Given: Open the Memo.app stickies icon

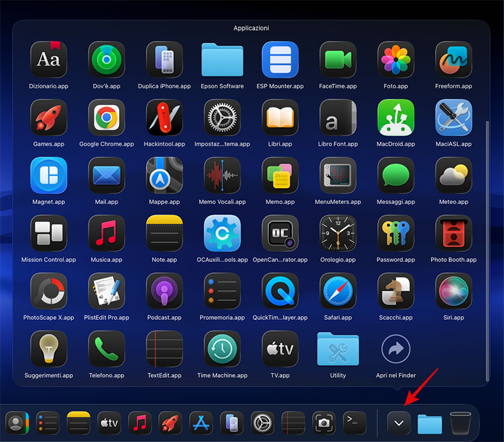Looking at the screenshot, I should click(280, 176).
